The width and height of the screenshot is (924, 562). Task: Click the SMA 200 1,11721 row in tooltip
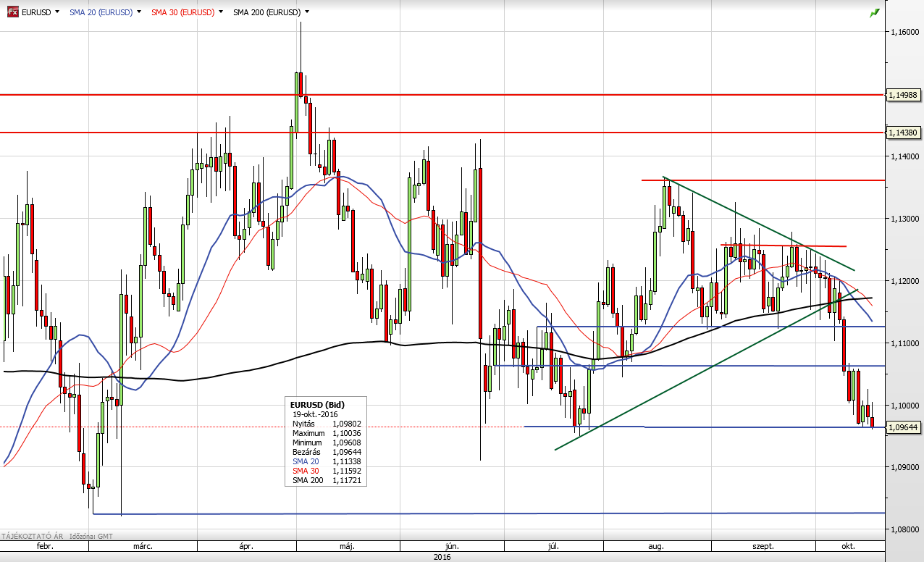[327, 479]
